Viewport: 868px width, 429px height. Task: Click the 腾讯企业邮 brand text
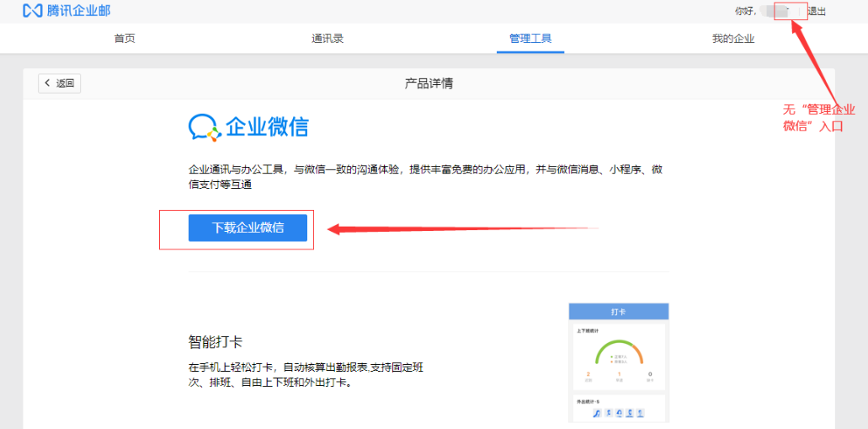[x=79, y=11]
